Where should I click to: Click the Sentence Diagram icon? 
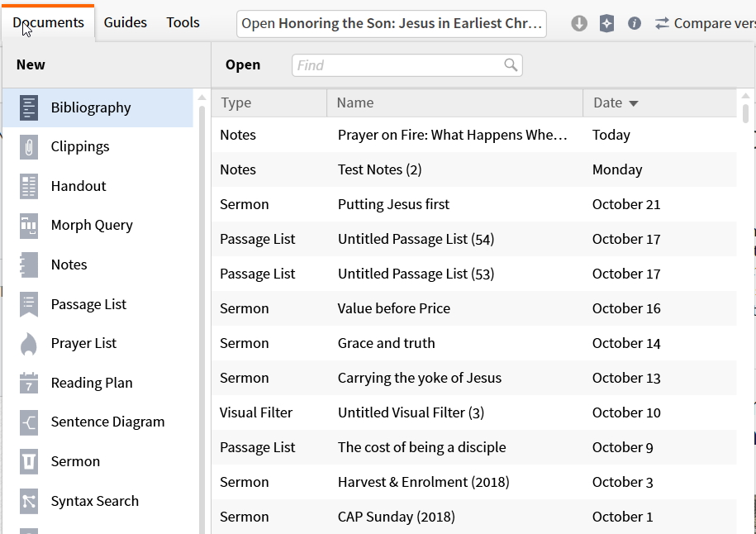pyautogui.click(x=29, y=422)
